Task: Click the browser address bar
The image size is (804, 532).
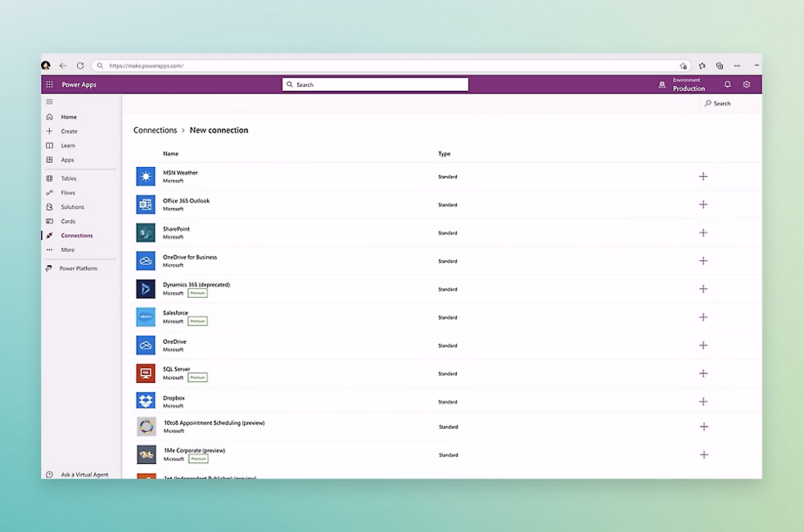Action: 391,65
